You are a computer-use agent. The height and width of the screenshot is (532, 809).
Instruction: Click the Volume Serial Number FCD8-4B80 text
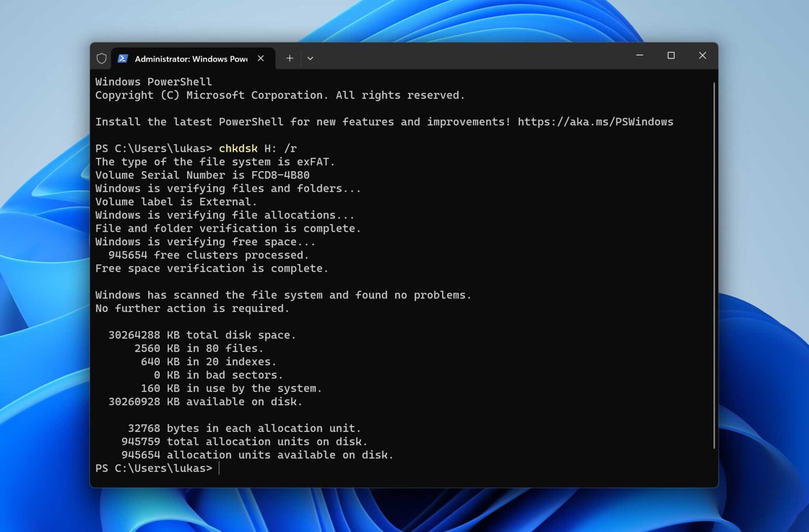(202, 175)
